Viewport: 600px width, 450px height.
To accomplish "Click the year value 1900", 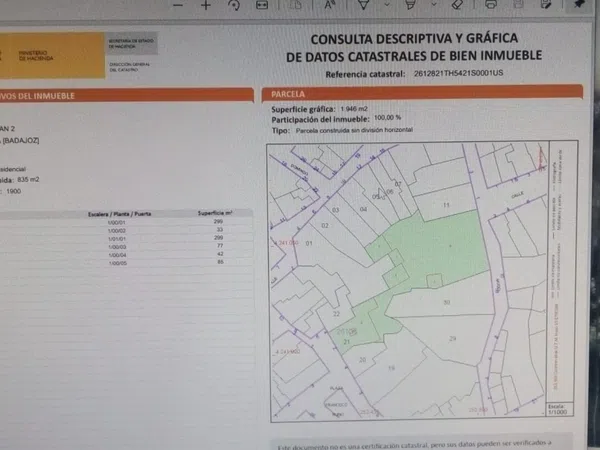I will pyautogui.click(x=13, y=191).
